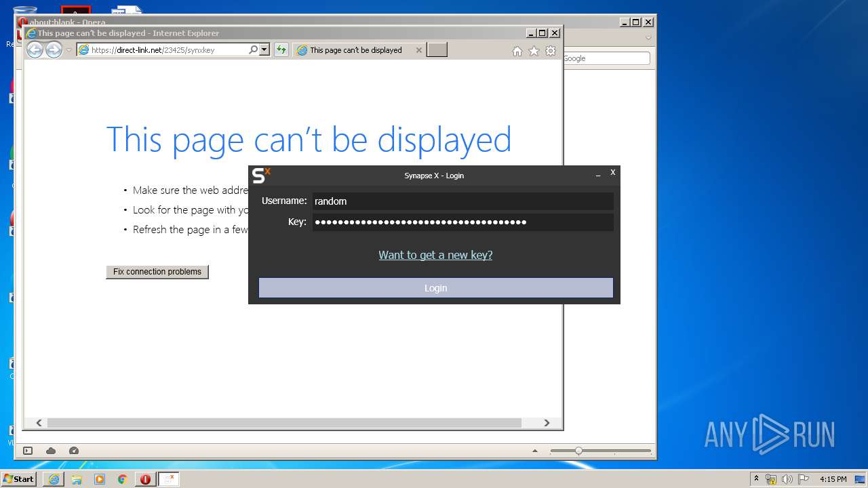Viewport: 868px width, 488px height.
Task: Click the 4:15 PM clock
Action: (x=833, y=479)
